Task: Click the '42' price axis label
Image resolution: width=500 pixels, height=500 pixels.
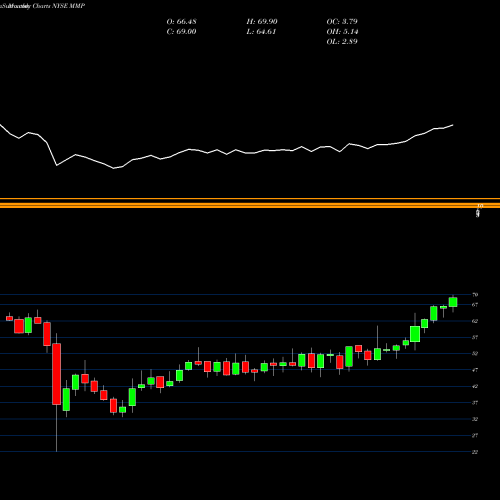Action: click(x=475, y=386)
